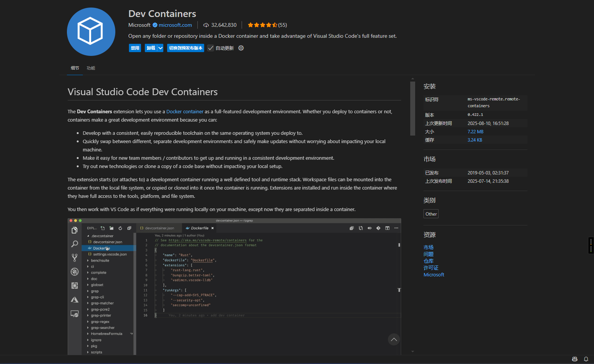The width and height of the screenshot is (594, 364).
Task: Click the 已发布 label
Action: (x=432, y=173)
